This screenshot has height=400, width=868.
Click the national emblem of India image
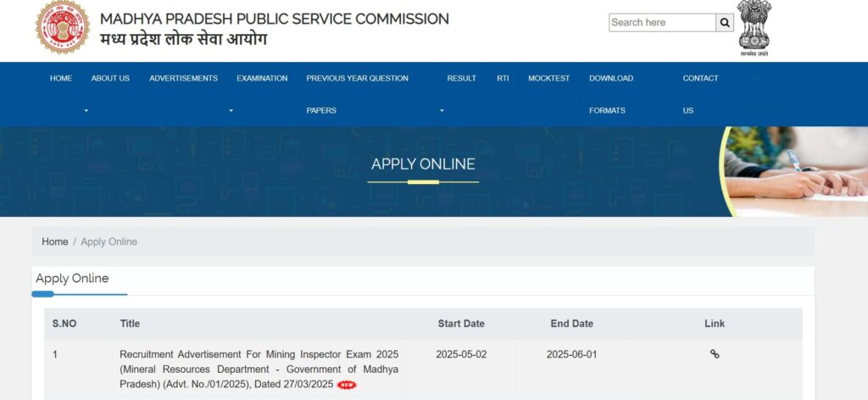pos(754,28)
